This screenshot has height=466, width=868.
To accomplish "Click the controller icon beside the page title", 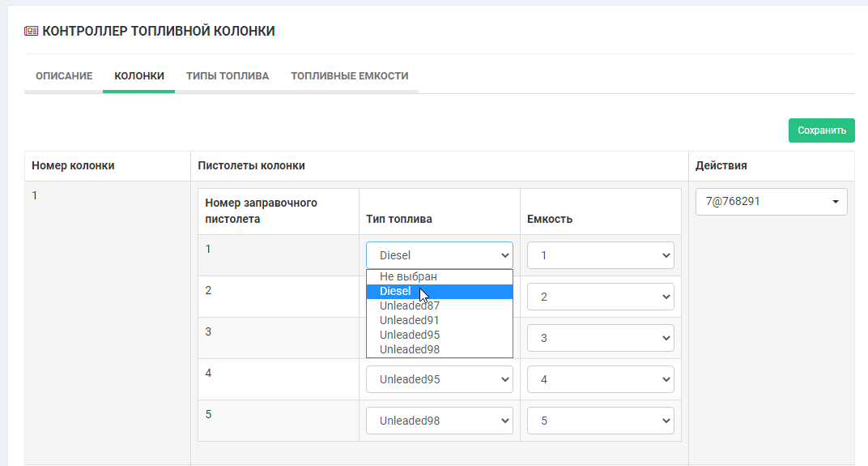I will point(32,32).
